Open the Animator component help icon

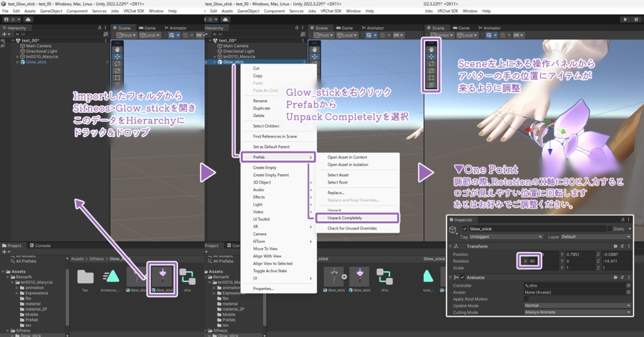pyautogui.click(x=615, y=277)
